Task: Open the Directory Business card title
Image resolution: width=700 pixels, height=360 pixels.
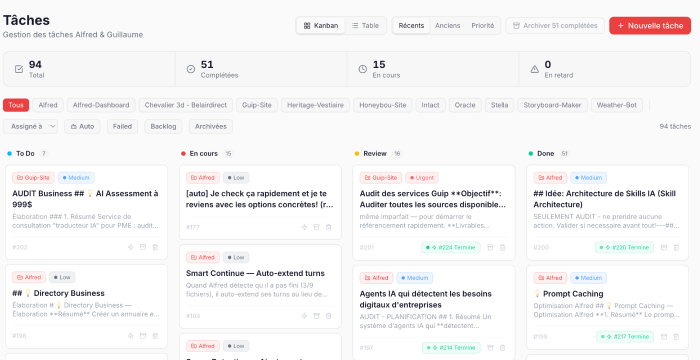Action: [58, 293]
